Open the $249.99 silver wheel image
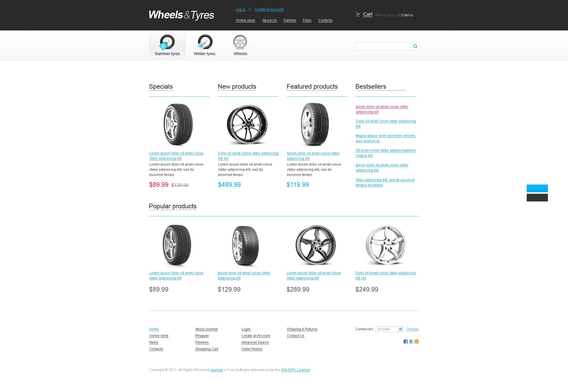The image size is (568, 392). pos(386,245)
